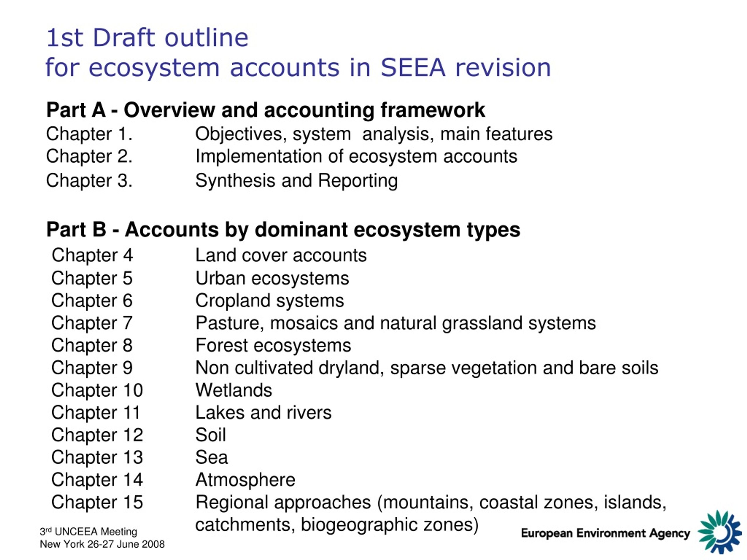Screen dimensions: 747x560
Task: Click the 'European Environment Agency' text
Action: click(x=605, y=534)
